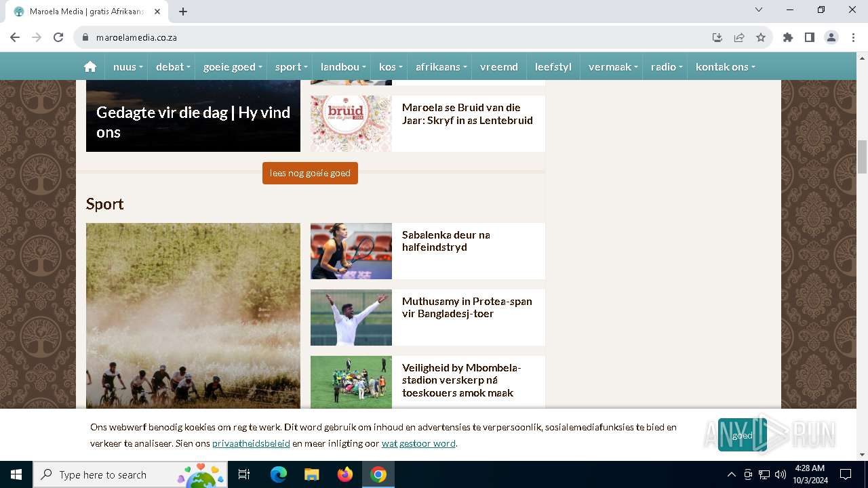868x488 pixels.
Task: Click mountain bikers feature image
Action: (193, 316)
